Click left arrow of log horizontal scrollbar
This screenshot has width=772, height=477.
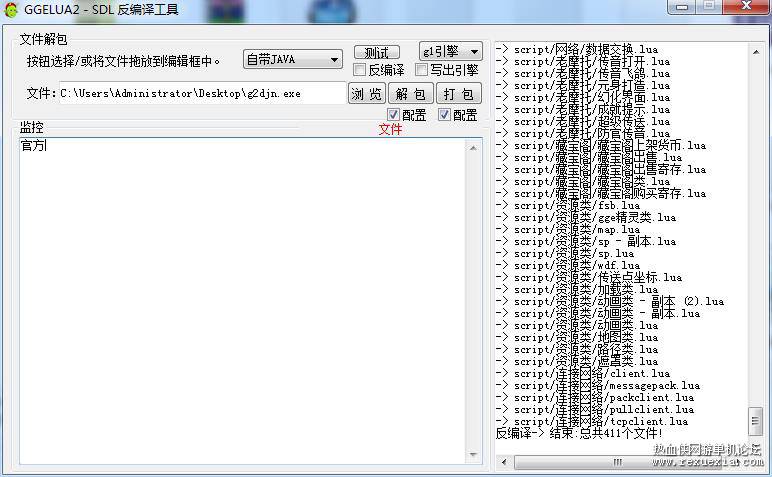[x=504, y=462]
